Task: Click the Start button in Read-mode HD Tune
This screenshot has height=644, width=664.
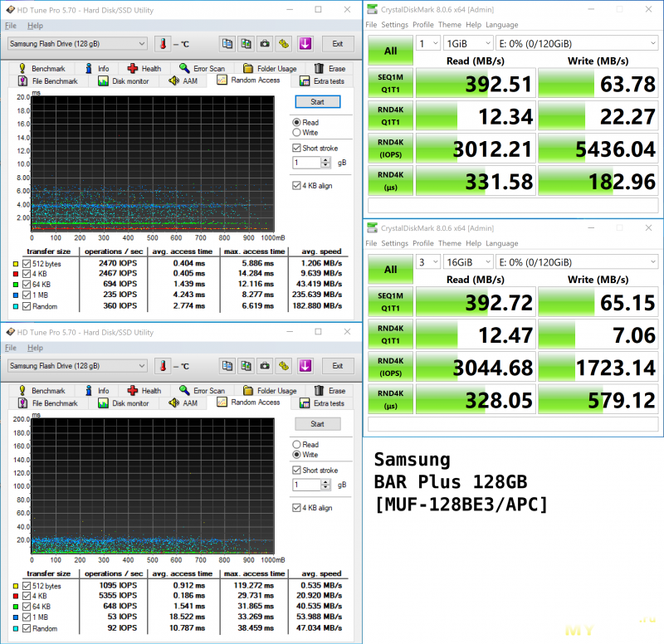Action: pos(318,101)
